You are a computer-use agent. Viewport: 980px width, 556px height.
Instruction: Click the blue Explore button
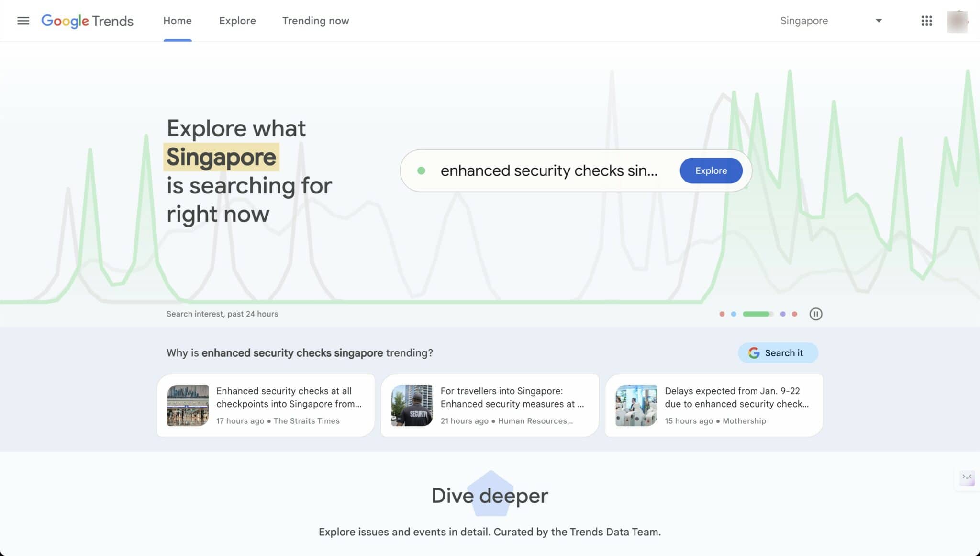(711, 170)
